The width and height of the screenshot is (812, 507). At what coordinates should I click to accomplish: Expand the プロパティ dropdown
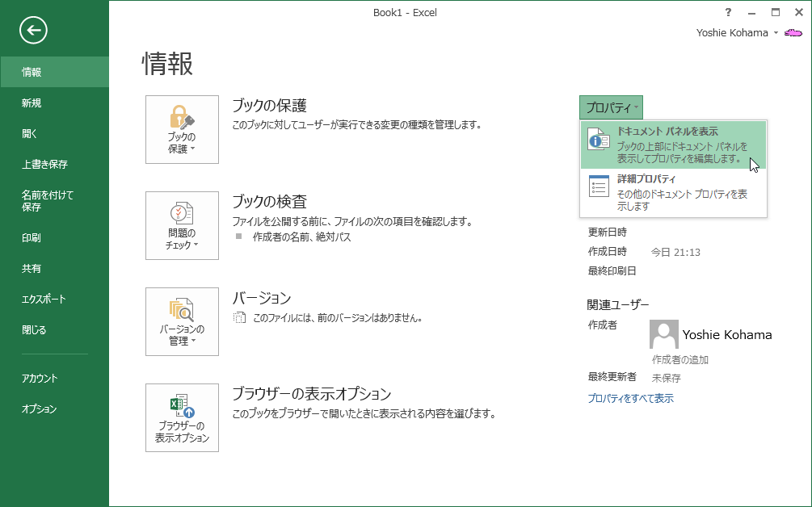click(x=611, y=107)
